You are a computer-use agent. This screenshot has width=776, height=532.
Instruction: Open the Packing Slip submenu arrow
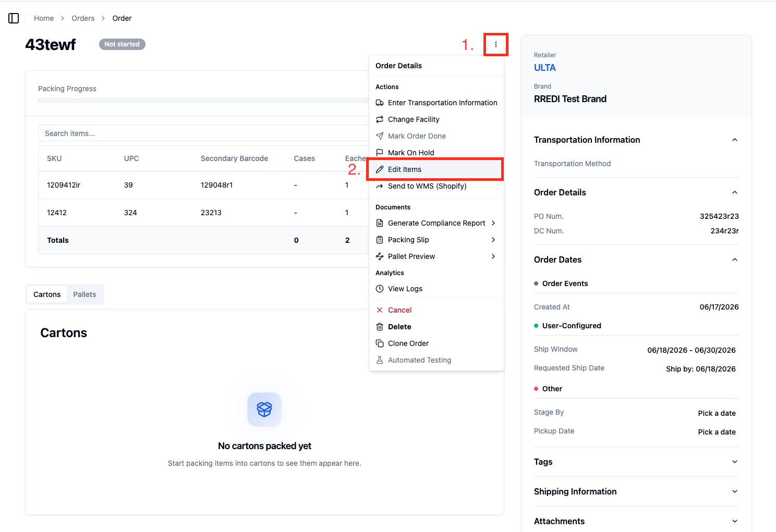pyautogui.click(x=493, y=240)
